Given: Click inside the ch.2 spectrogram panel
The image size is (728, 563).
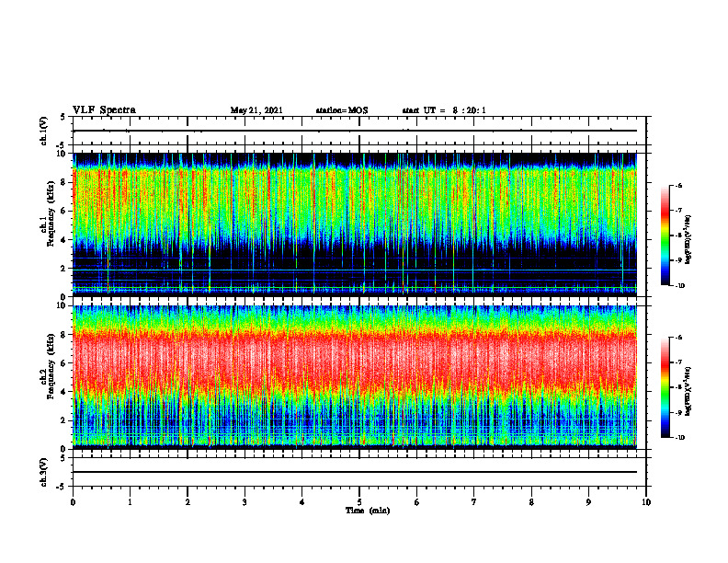Looking at the screenshot, I should (355, 377).
